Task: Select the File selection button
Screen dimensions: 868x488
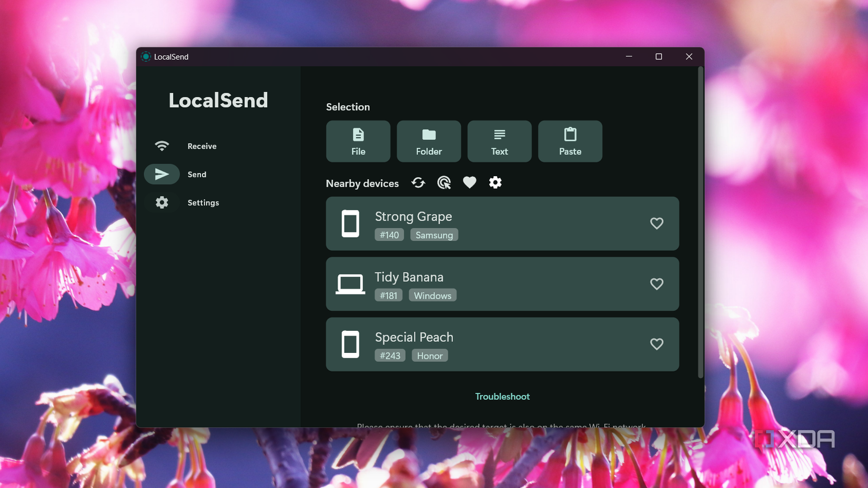Action: [358, 141]
